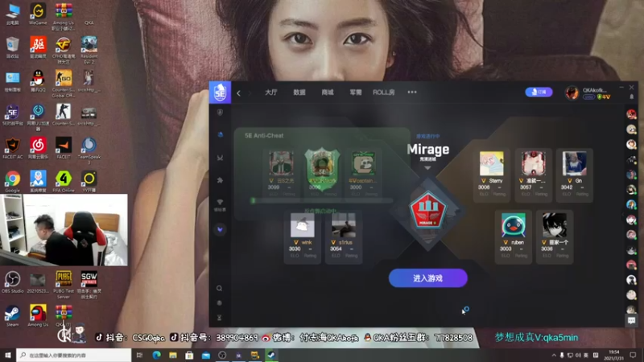The image size is (644, 362).
Task: Open the action center notification icon
Action: coord(633,355)
